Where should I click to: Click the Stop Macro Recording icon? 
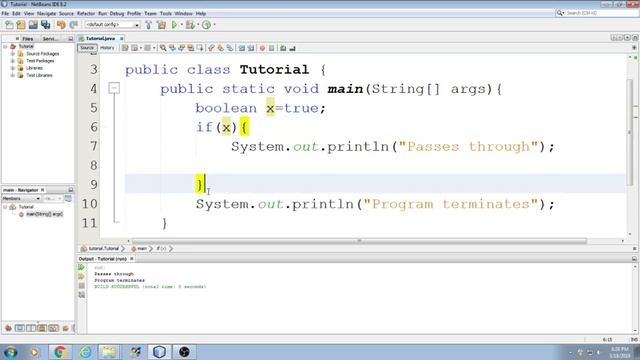[x=271, y=48]
